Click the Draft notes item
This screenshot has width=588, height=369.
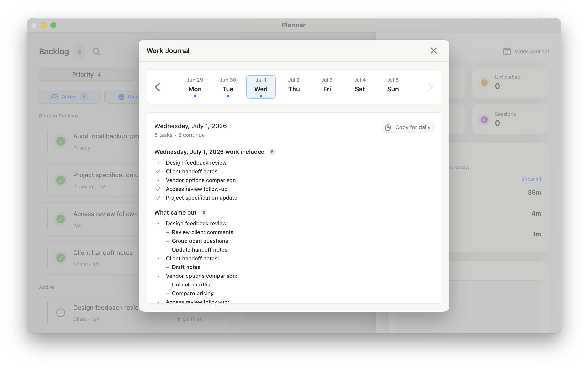point(186,267)
